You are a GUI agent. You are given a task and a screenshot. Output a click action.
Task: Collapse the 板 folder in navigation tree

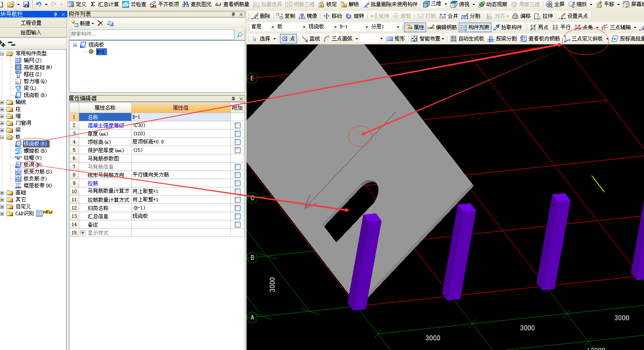click(x=3, y=137)
